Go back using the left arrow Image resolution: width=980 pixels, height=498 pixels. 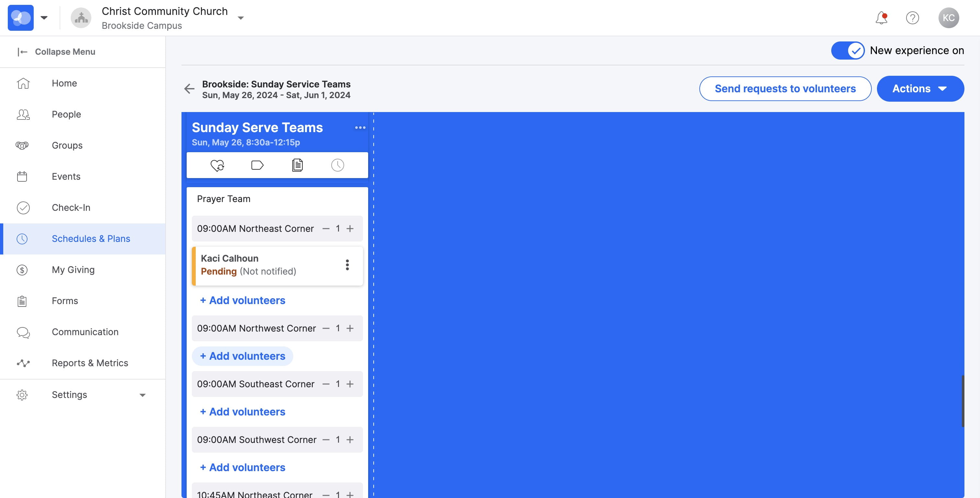click(189, 89)
